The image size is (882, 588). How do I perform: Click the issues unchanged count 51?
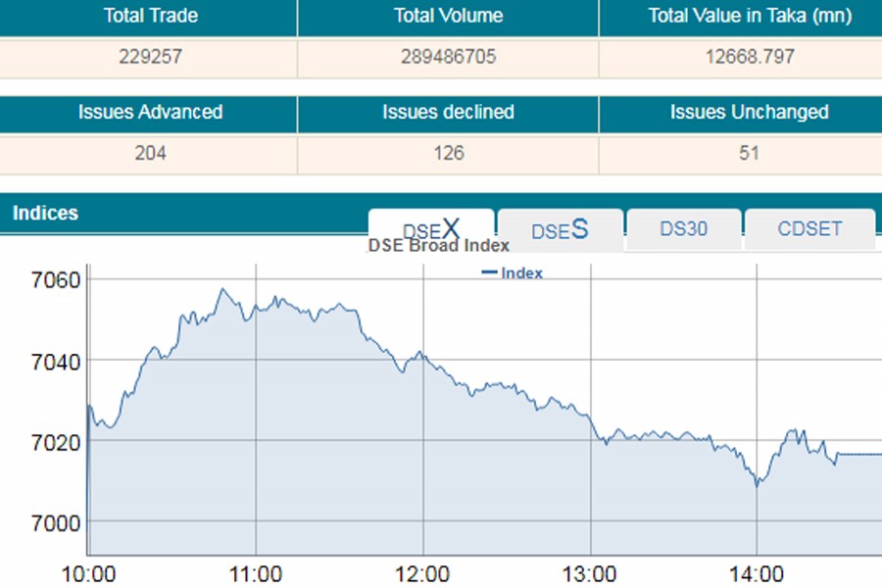click(749, 153)
